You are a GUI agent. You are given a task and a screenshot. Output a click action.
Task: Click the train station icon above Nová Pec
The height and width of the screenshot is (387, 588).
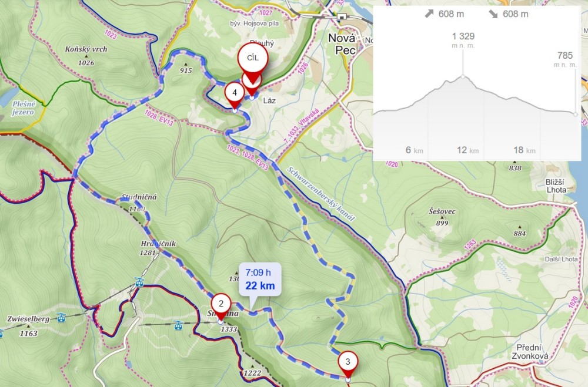click(x=341, y=16)
